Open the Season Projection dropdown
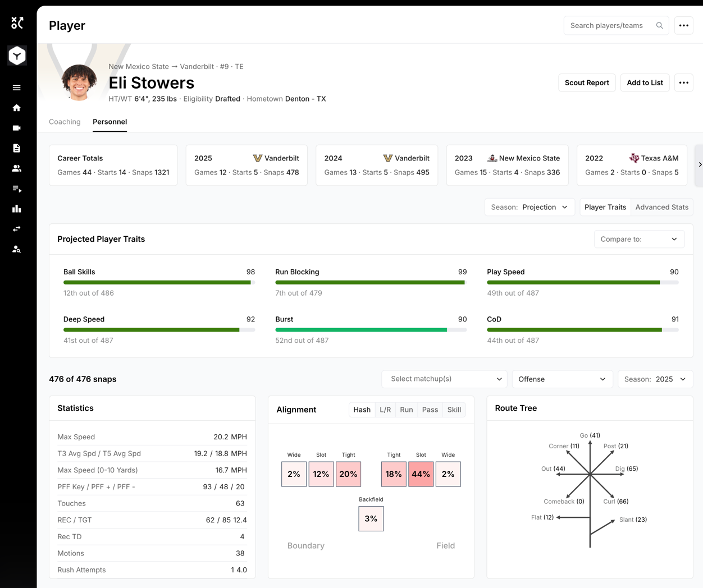 (x=529, y=207)
